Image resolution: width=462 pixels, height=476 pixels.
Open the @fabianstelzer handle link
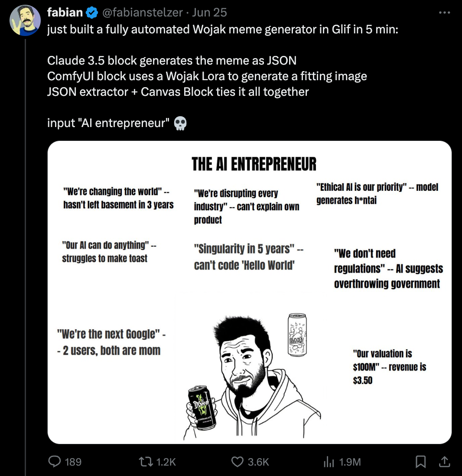point(142,13)
